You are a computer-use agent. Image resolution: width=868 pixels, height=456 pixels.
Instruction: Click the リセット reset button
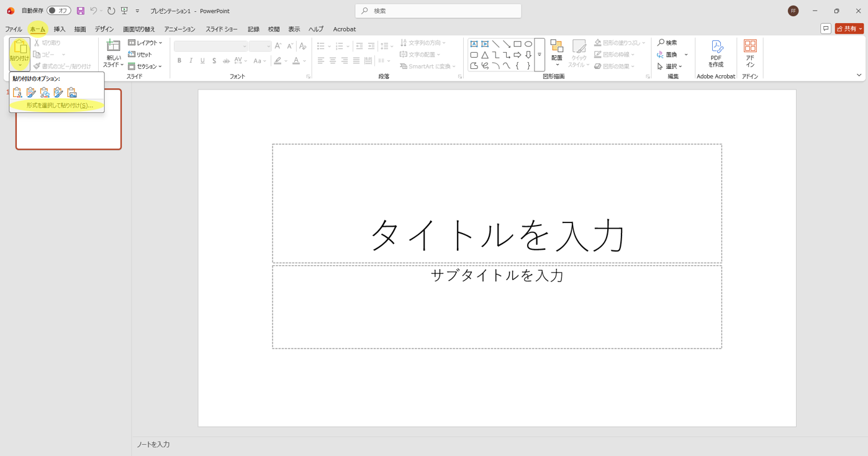(x=140, y=55)
